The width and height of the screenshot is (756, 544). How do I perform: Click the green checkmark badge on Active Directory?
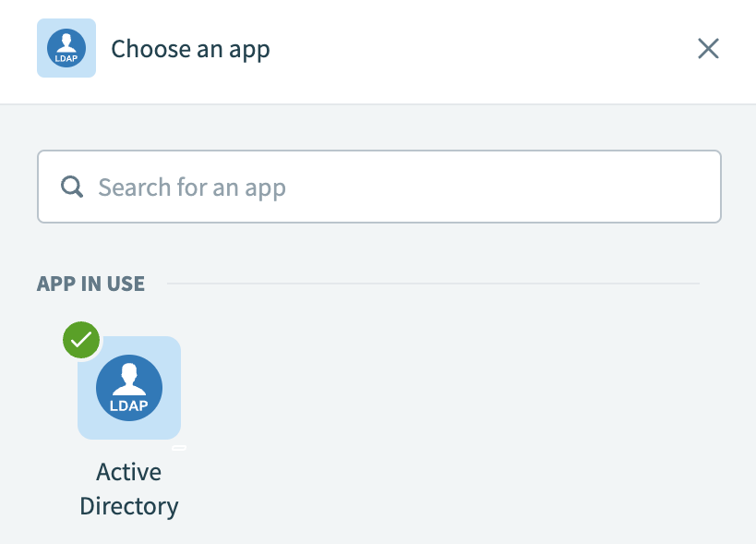80,340
